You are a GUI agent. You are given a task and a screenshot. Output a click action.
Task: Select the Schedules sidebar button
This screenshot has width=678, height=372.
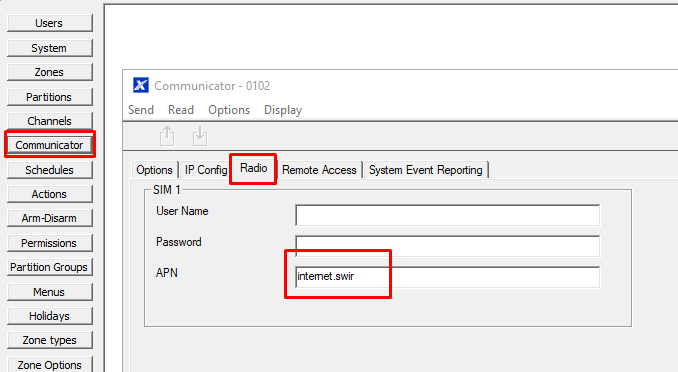coord(49,170)
